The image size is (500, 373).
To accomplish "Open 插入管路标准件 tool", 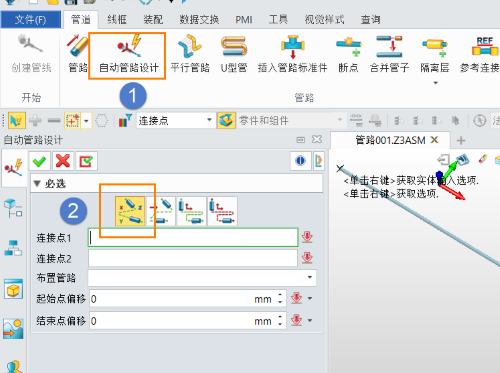I will point(292,53).
